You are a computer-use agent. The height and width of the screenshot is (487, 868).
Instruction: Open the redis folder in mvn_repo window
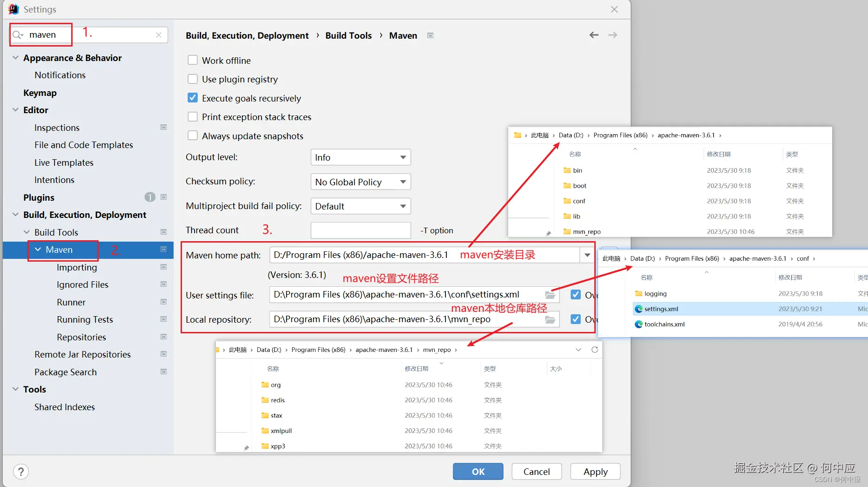273,400
